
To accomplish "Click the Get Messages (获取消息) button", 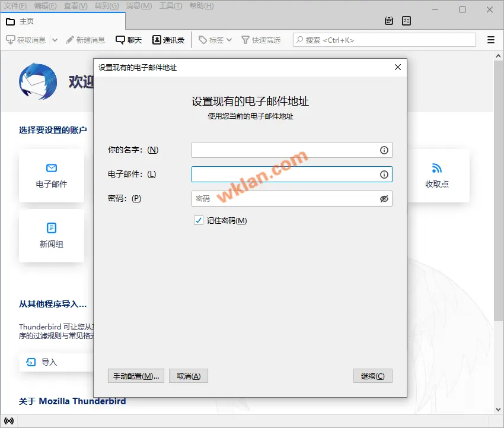I will [26, 40].
